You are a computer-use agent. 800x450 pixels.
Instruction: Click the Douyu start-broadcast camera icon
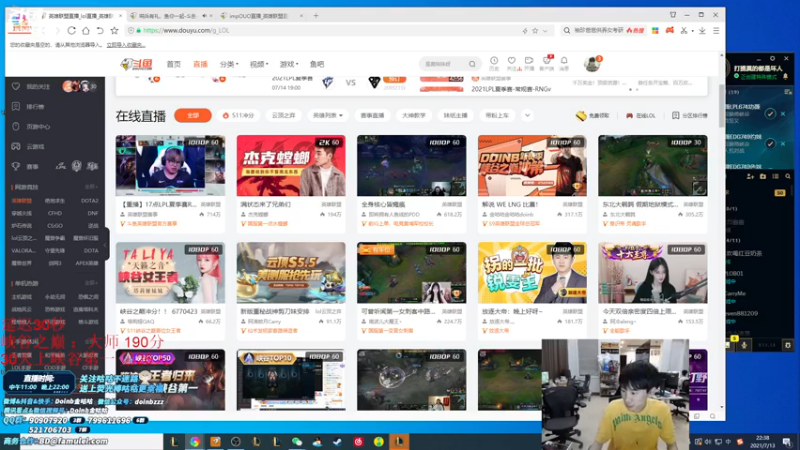(529, 63)
